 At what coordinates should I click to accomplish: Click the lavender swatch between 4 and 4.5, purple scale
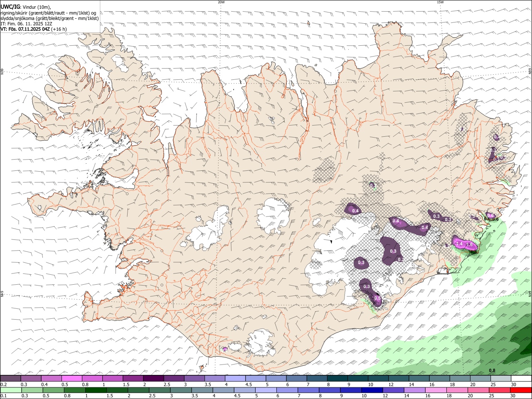tap(235, 379)
